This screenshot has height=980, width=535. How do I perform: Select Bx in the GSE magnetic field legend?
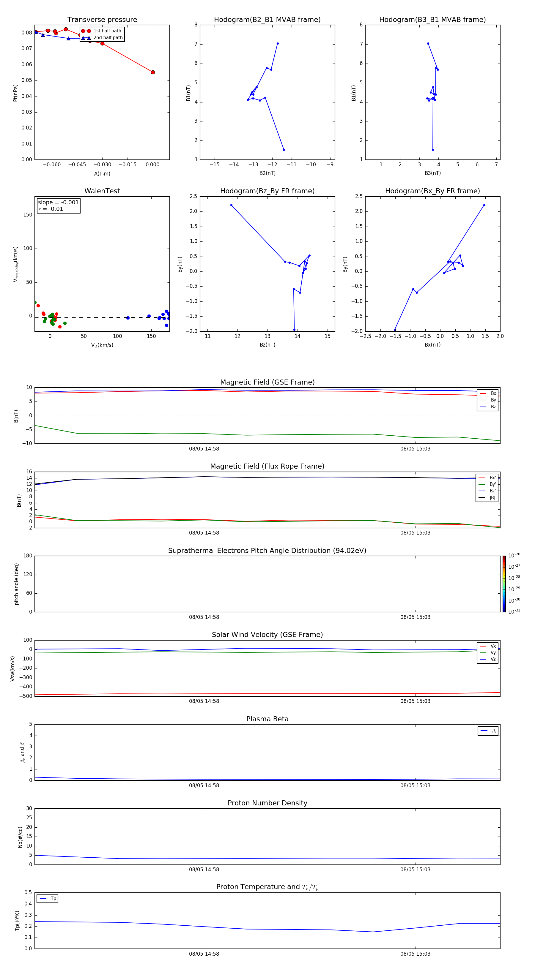click(x=488, y=393)
